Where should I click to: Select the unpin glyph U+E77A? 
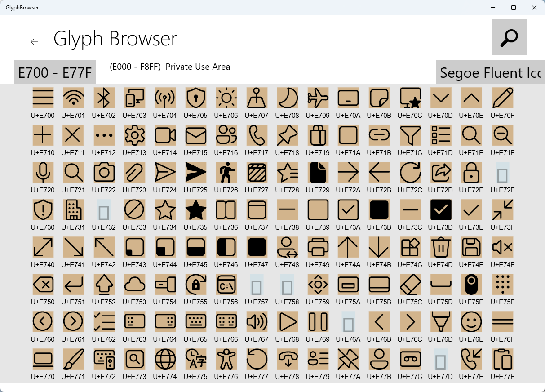click(x=349, y=359)
